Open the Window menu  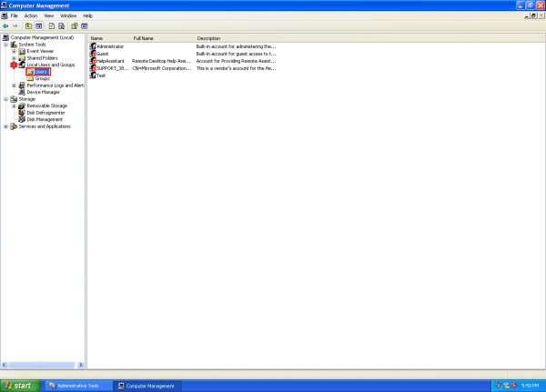[68, 15]
